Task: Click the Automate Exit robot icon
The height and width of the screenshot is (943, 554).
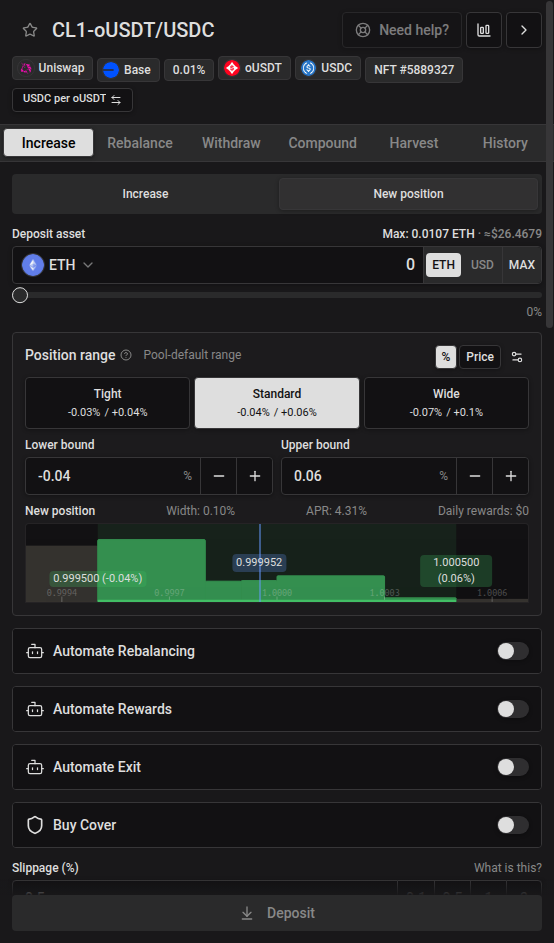Action: (x=35, y=767)
